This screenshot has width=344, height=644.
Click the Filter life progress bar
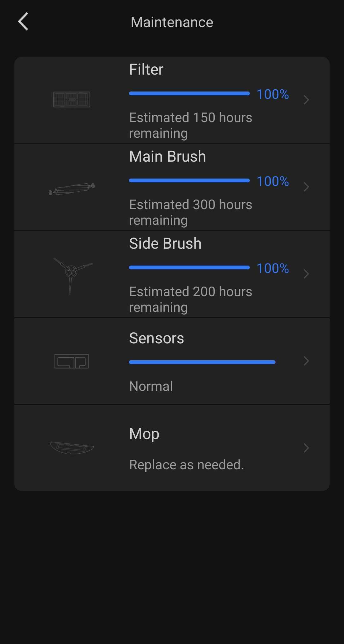(189, 94)
